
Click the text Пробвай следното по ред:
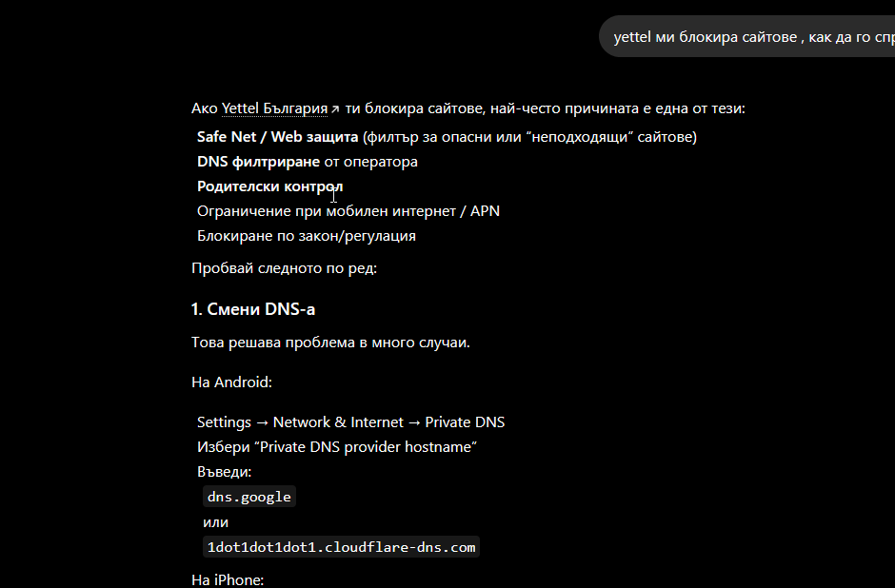[285, 268]
